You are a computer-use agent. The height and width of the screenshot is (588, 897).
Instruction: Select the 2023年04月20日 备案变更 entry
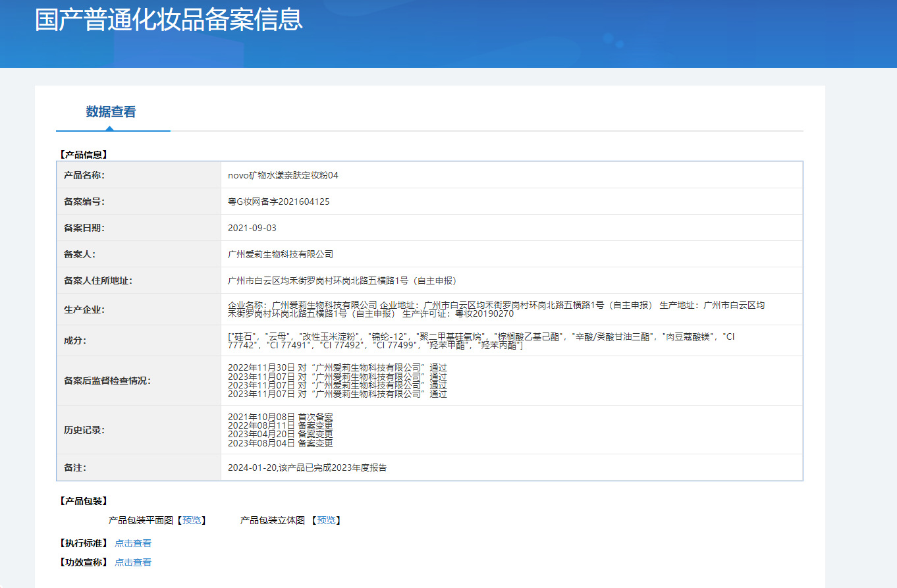coord(281,435)
